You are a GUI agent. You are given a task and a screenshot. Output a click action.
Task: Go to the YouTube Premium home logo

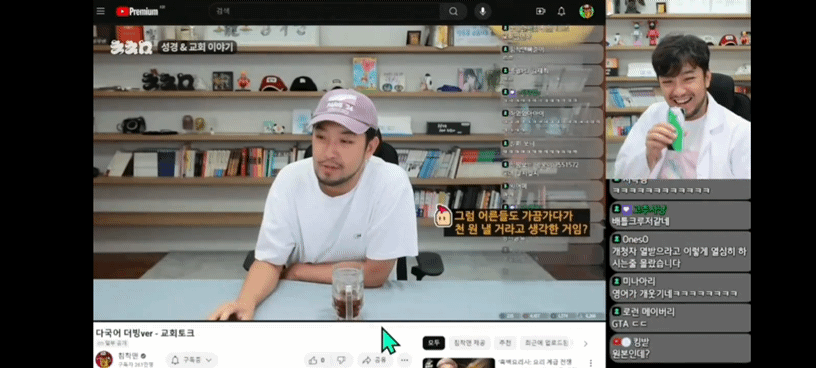click(138, 11)
